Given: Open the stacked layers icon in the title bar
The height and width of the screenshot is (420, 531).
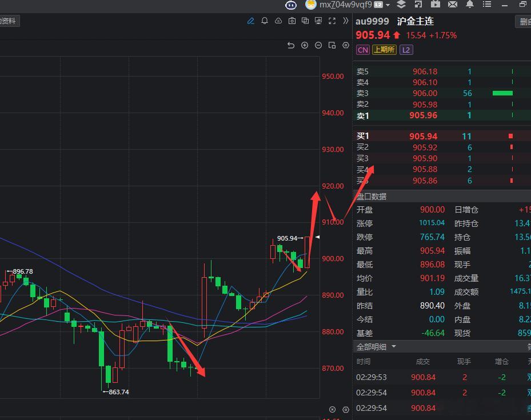Looking at the screenshot, I should tap(401, 4).
